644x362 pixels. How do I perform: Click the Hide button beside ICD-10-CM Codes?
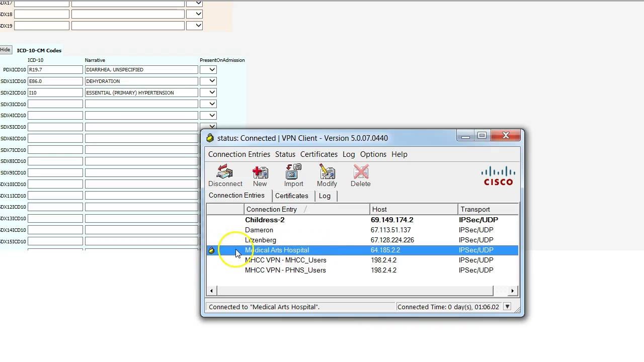(x=5, y=50)
